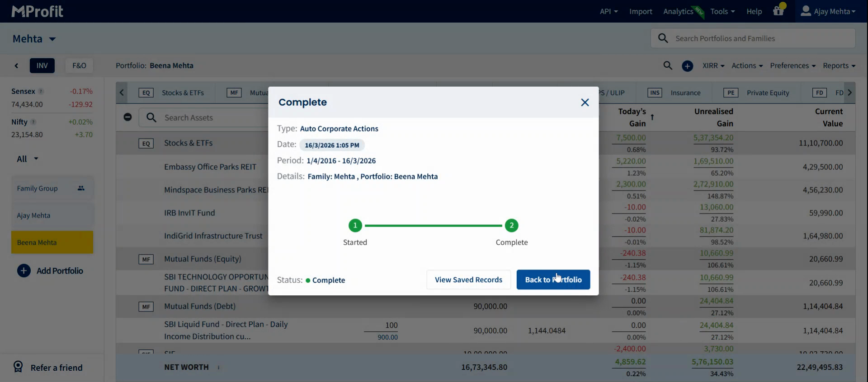This screenshot has height=382, width=868.
Task: Switch to the Stocks & ETFs tab
Action: (x=171, y=93)
